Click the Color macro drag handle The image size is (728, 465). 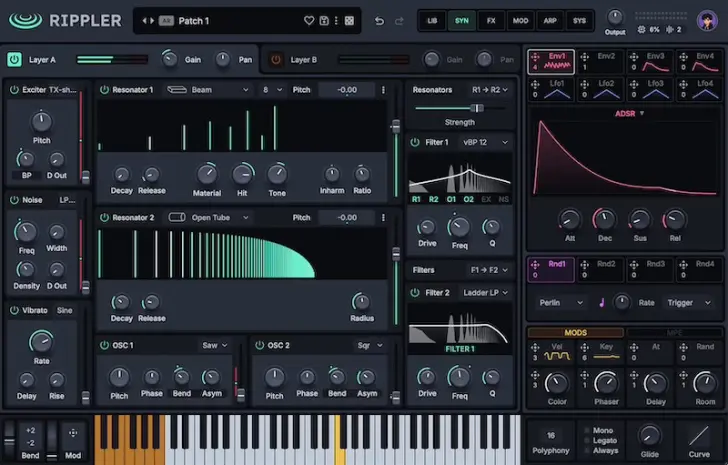pyautogui.click(x=535, y=375)
